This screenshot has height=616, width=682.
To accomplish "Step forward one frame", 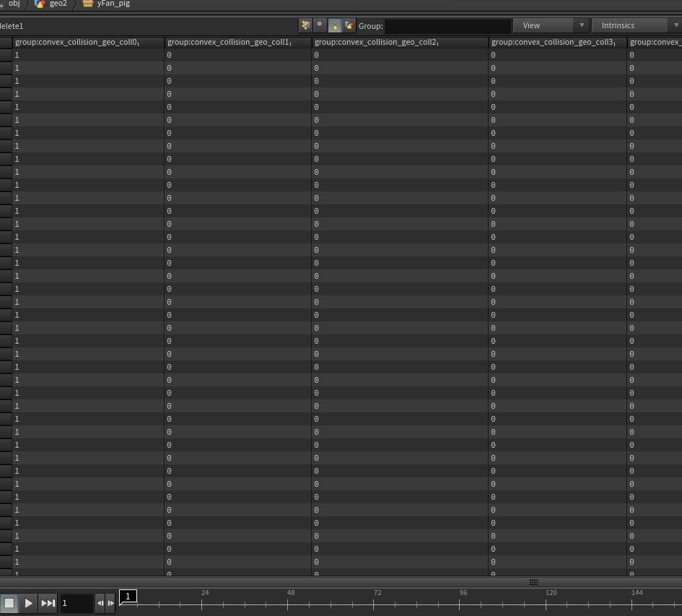I will (x=110, y=603).
